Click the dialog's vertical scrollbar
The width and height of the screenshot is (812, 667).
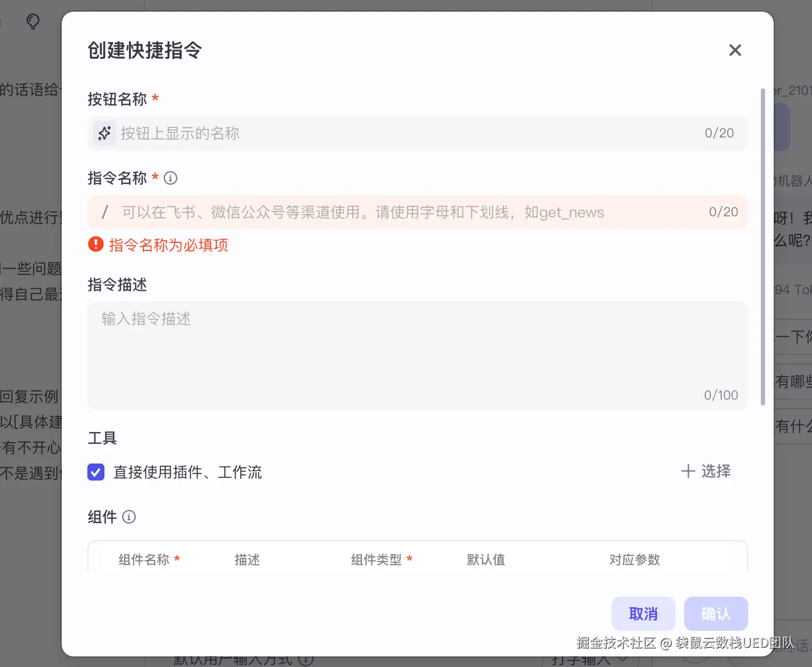tap(763, 247)
